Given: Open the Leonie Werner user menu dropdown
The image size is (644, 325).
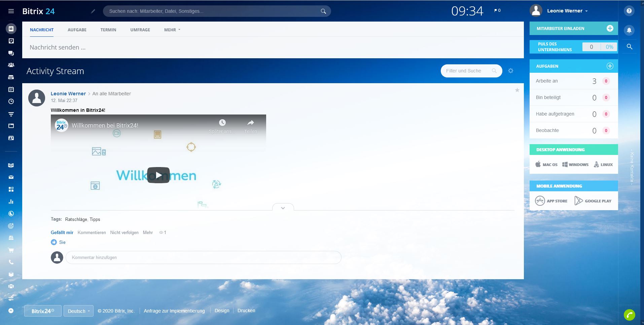Looking at the screenshot, I should (x=567, y=11).
